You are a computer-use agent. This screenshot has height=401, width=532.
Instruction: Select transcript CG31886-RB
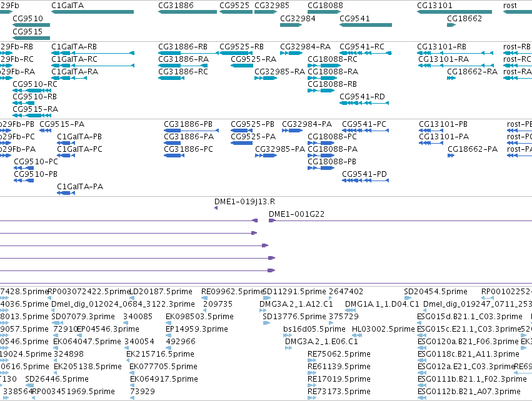coord(183,46)
